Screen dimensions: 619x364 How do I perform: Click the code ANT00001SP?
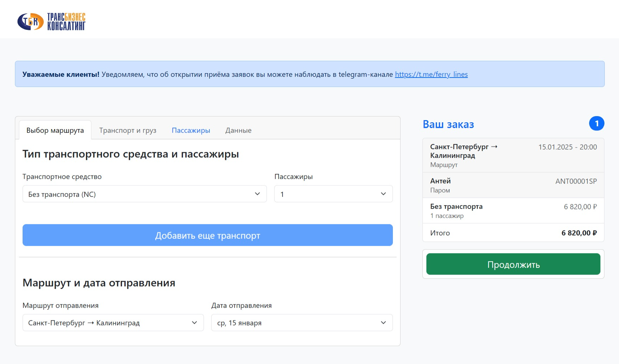coord(576,181)
